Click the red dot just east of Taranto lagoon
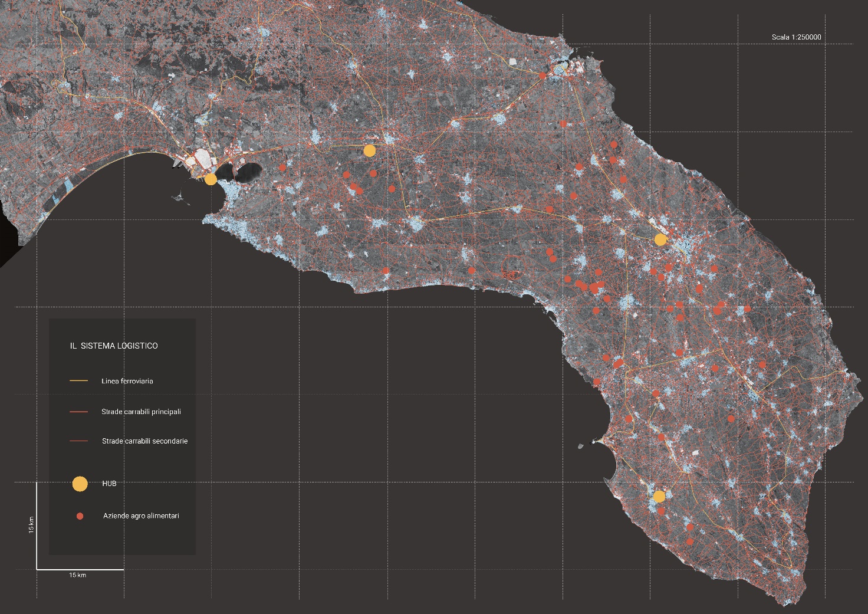Screen dimensions: 868x614 point(282,168)
